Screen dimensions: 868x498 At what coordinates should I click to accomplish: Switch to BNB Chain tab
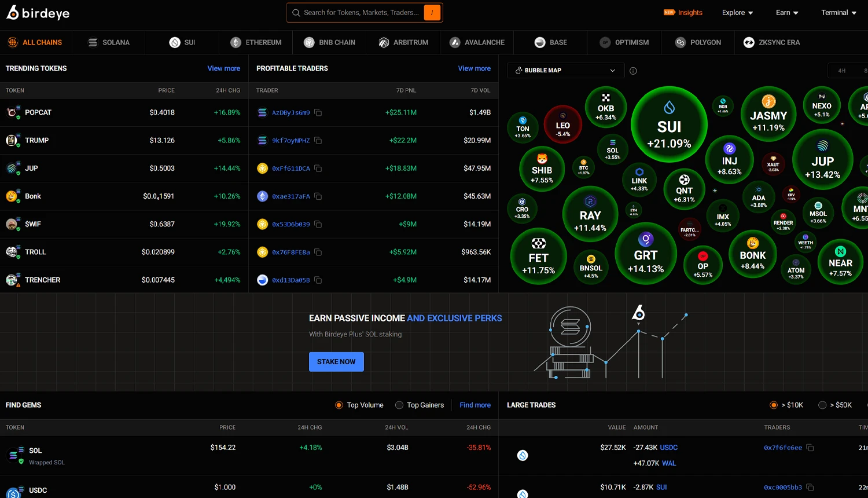pyautogui.click(x=329, y=42)
